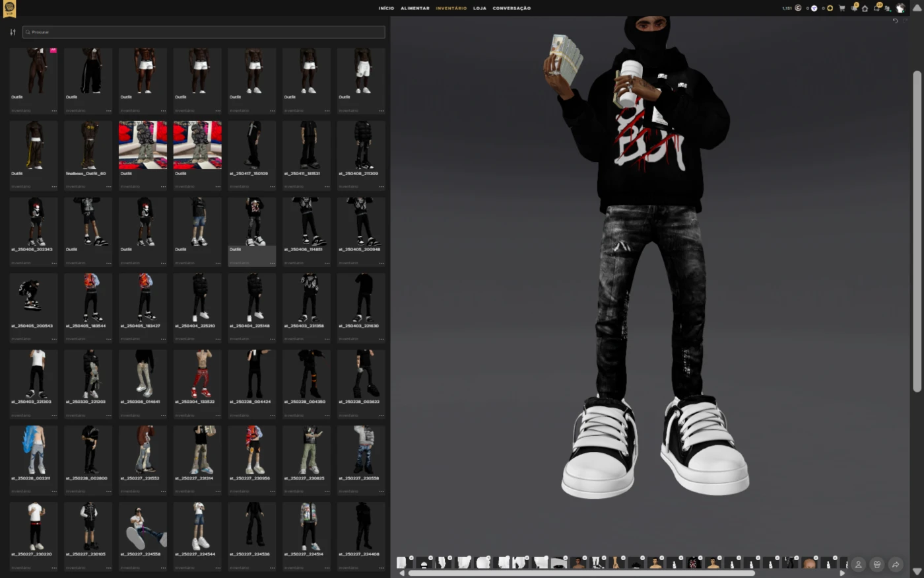This screenshot has width=924, height=578.
Task: Remove the black hair item with its x
Action: 642,558
